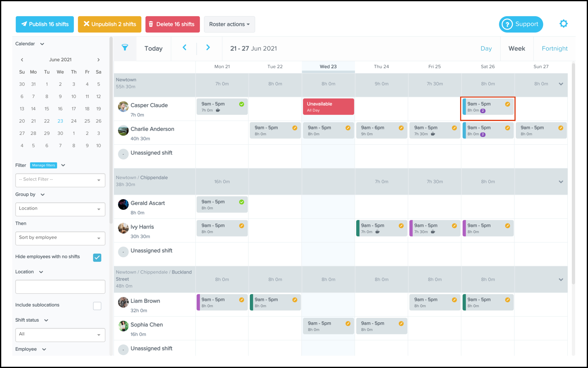This screenshot has height=368, width=588.
Task: Click Gerald Ascart's avatar
Action: [123, 204]
